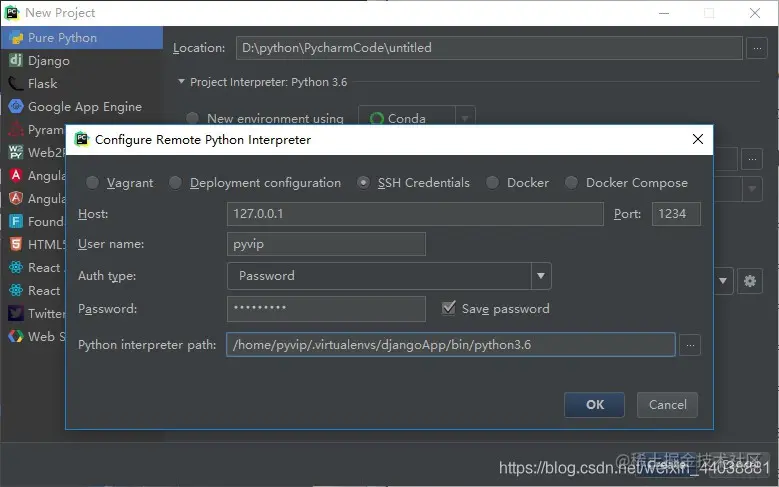The width and height of the screenshot is (779, 487).
Task: Click the first React atom icon
Action: (16, 267)
